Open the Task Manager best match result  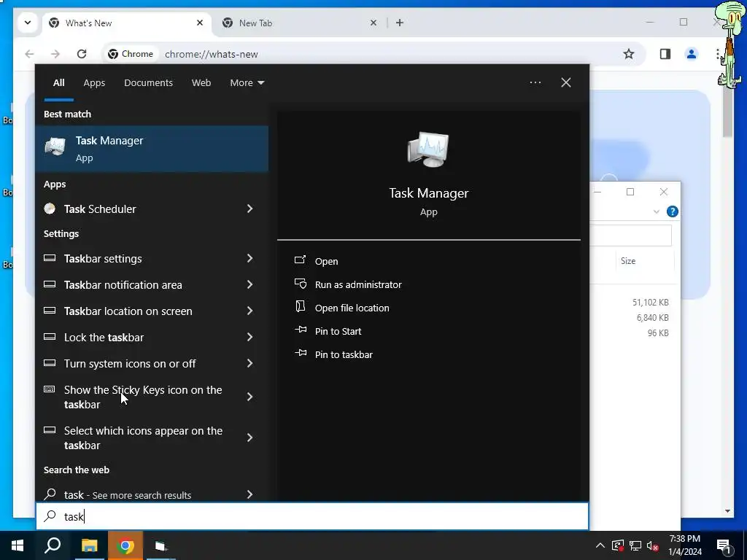152,149
